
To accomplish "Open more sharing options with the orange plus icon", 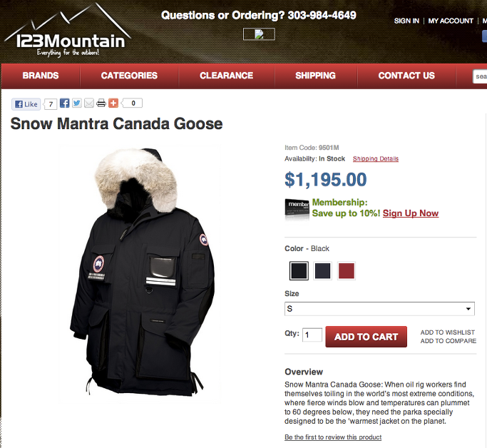I will point(113,103).
